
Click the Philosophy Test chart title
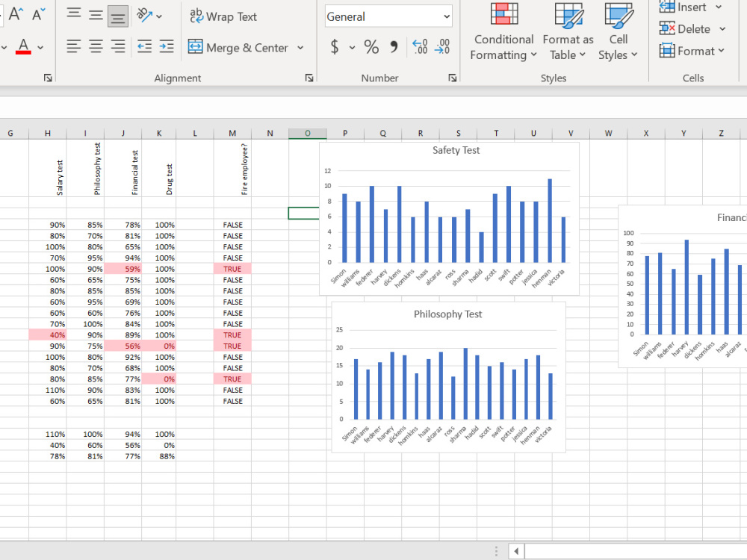pos(447,314)
